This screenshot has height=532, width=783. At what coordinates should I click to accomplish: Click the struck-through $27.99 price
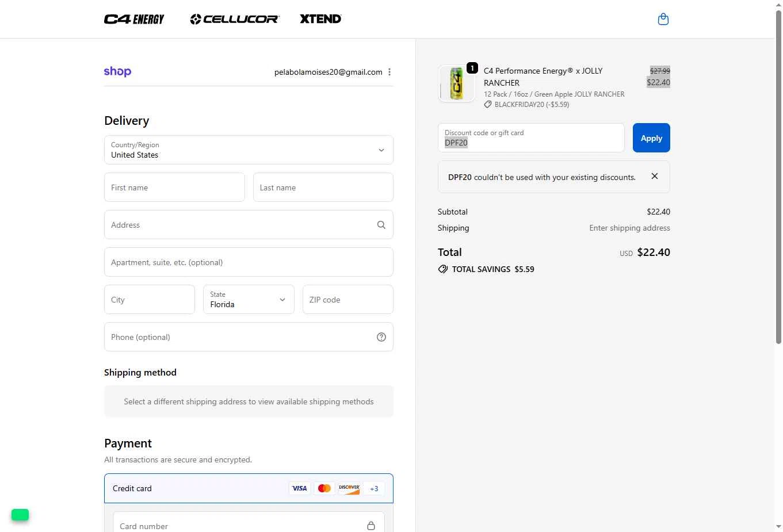pos(660,71)
